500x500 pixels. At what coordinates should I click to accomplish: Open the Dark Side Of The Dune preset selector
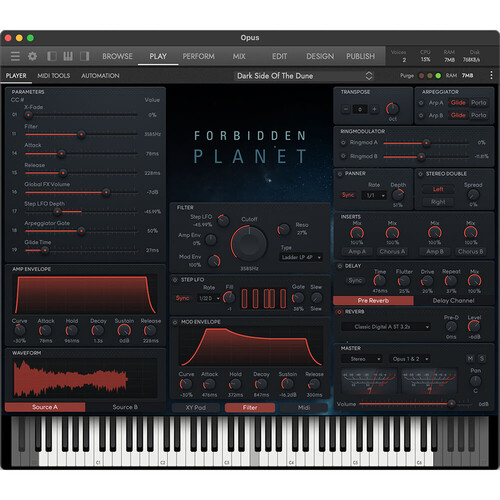pyautogui.click(x=304, y=76)
